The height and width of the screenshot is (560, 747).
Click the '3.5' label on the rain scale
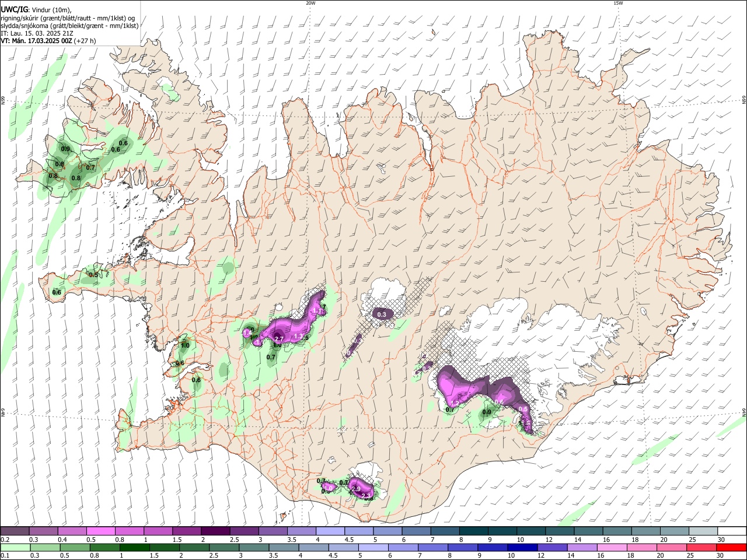273,556
